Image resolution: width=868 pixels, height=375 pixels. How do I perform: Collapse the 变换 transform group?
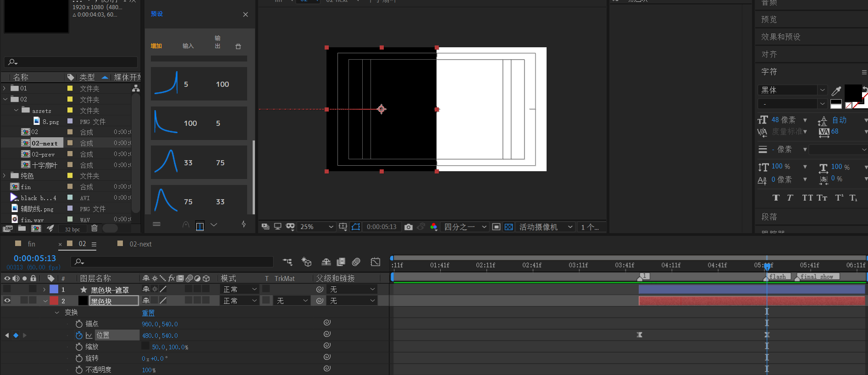pyautogui.click(x=57, y=312)
